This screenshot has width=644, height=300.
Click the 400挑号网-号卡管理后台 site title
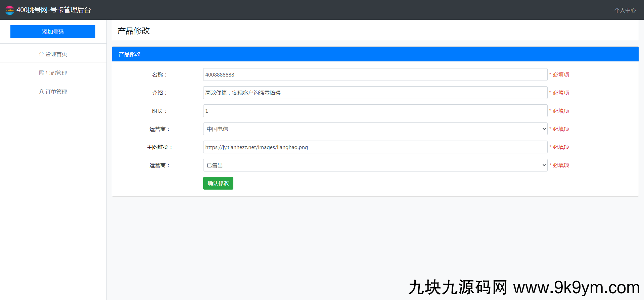point(54,10)
